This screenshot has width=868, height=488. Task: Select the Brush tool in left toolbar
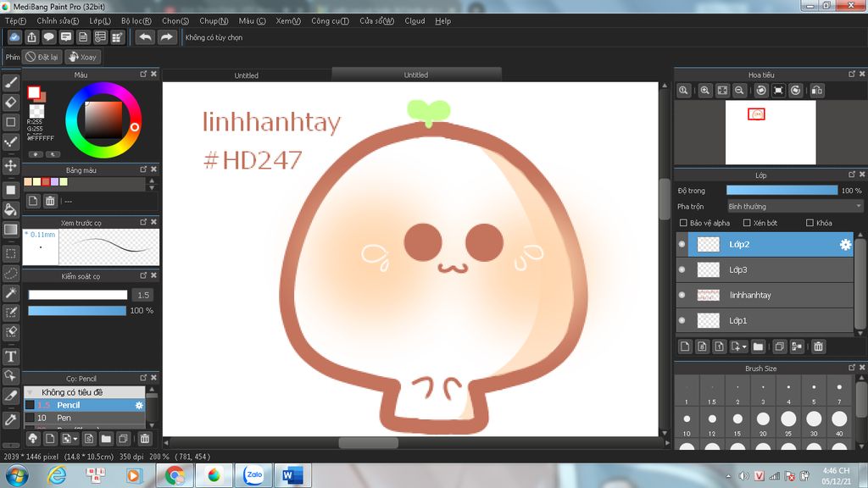click(10, 82)
